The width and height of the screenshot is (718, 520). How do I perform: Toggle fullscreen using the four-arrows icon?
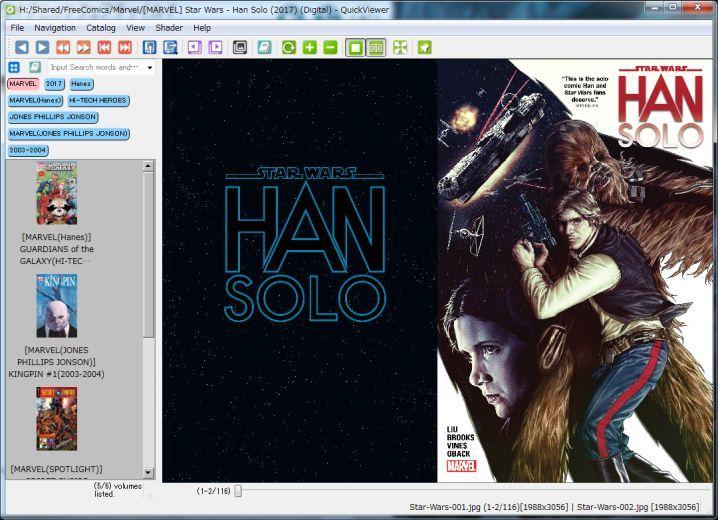(400, 47)
